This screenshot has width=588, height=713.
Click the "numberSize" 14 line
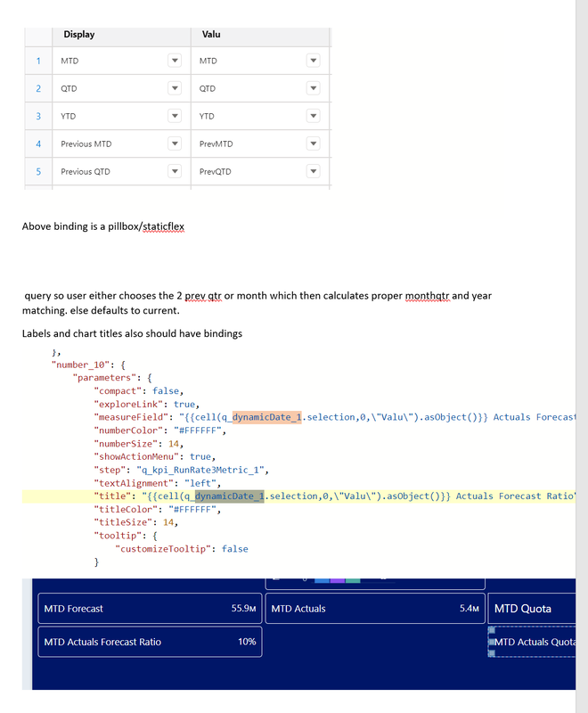[139, 443]
